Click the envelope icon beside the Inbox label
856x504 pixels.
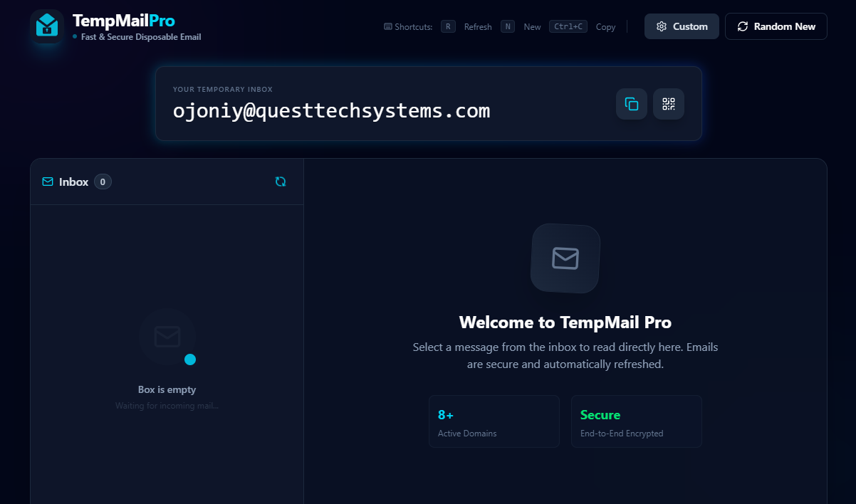(48, 182)
